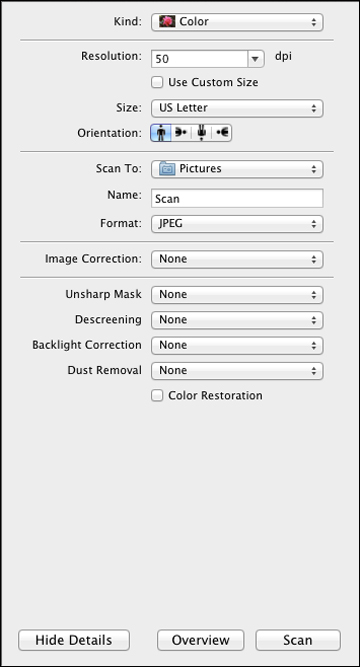Expand the Descreening dropdown
The width and height of the screenshot is (360, 667).
[x=237, y=320]
